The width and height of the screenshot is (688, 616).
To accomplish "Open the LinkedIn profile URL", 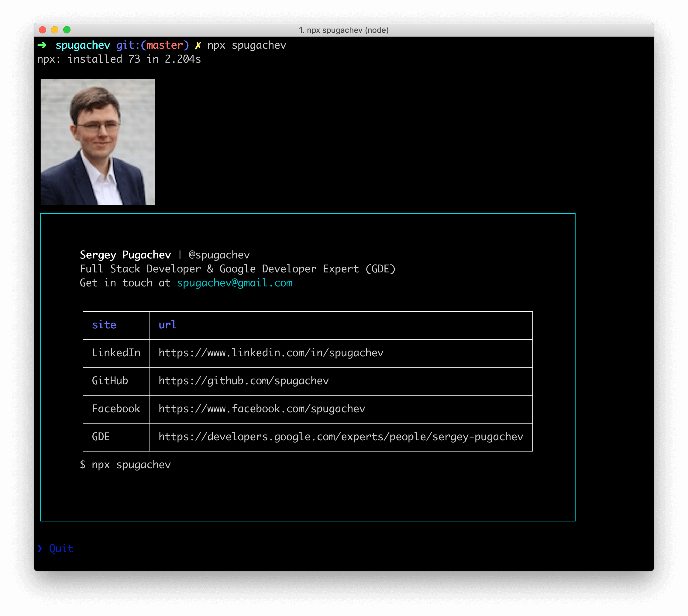I will 271,353.
